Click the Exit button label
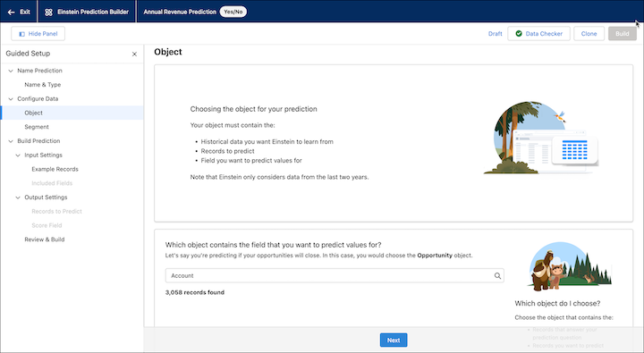The image size is (644, 353). click(x=25, y=12)
